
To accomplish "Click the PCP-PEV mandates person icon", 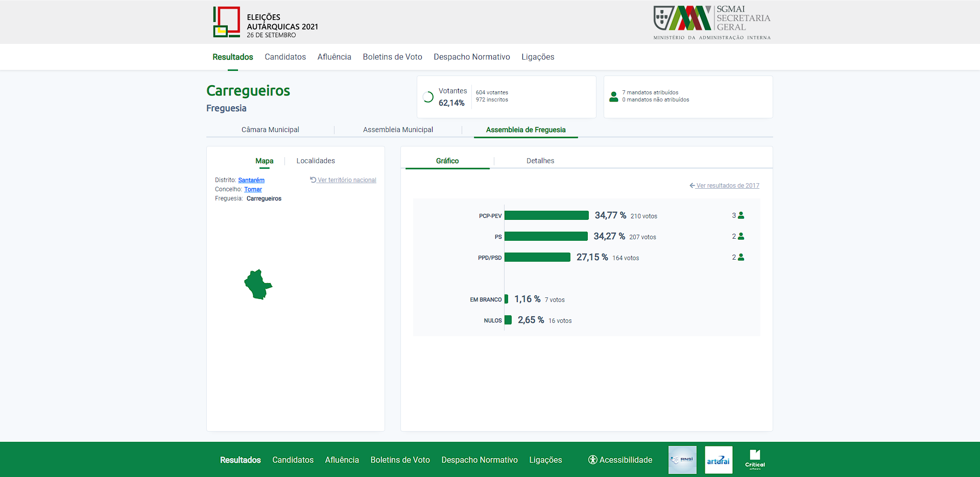I will (741, 216).
